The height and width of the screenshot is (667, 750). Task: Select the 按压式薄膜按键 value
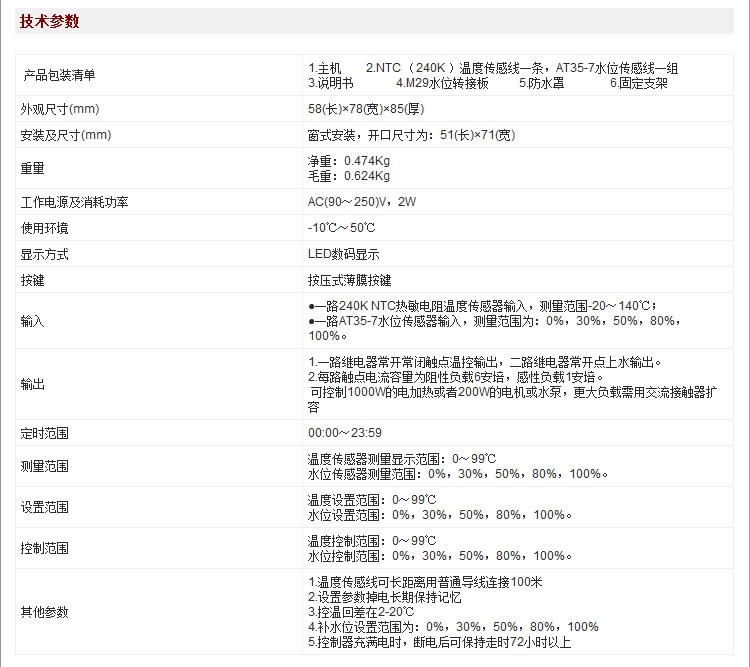[x=349, y=280]
